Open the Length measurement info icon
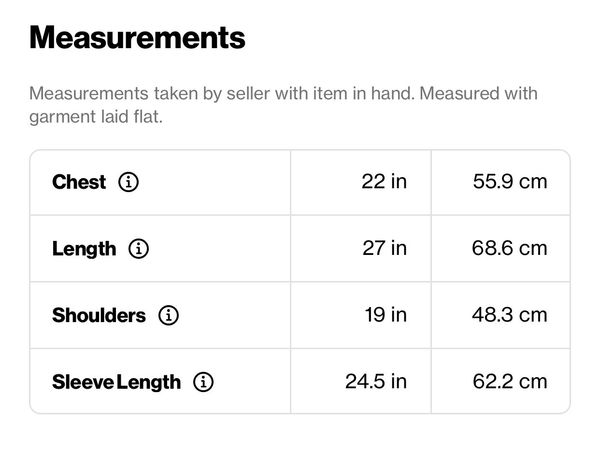This screenshot has height=463, width=600. (x=139, y=249)
